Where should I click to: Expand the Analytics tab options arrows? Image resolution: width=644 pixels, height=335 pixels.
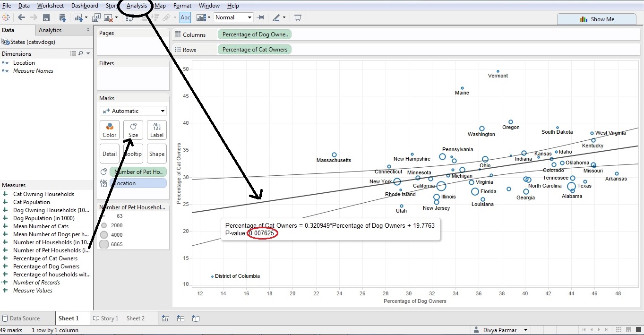(88, 30)
